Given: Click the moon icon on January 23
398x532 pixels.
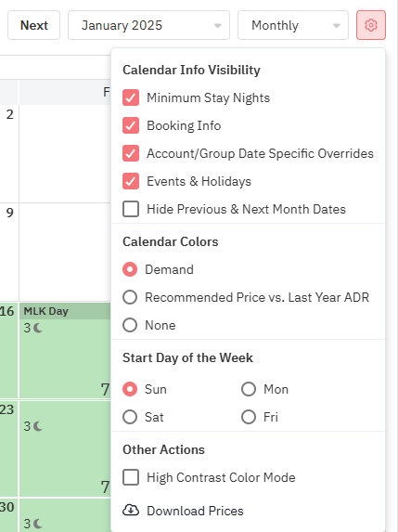Looking at the screenshot, I should [x=38, y=426].
